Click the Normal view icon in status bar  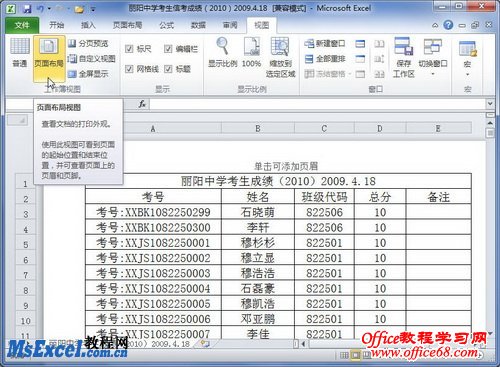pos(344,355)
